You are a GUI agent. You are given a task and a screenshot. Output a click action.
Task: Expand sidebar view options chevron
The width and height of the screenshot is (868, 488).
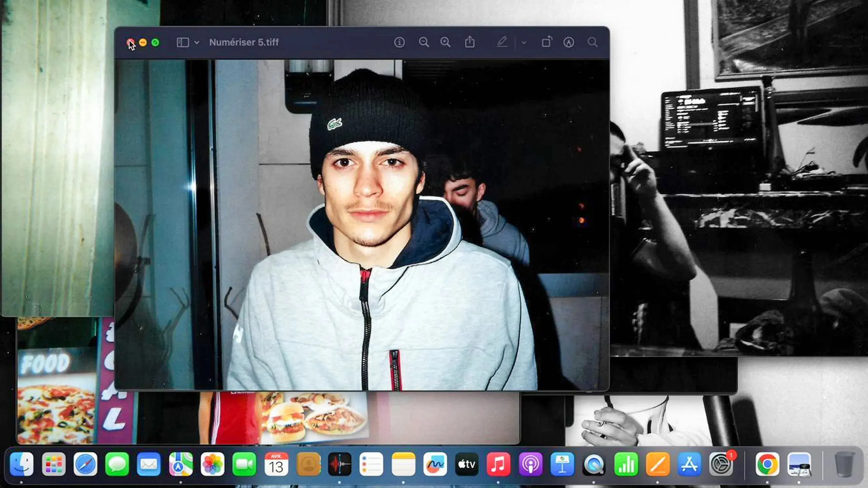click(x=197, y=43)
